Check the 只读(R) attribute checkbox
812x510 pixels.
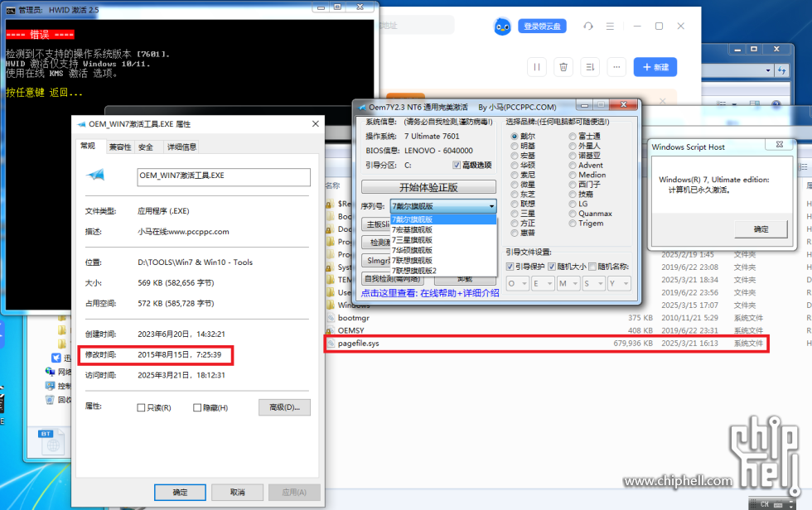pos(141,407)
